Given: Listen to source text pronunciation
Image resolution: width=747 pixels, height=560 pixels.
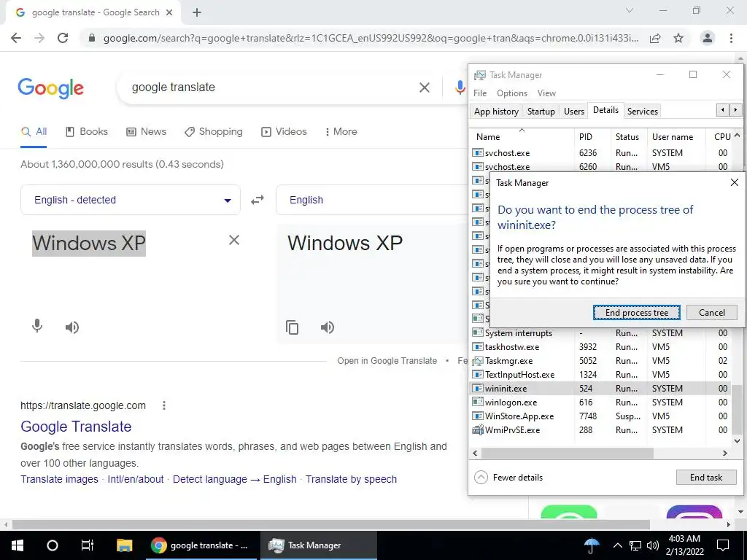Looking at the screenshot, I should click(72, 327).
